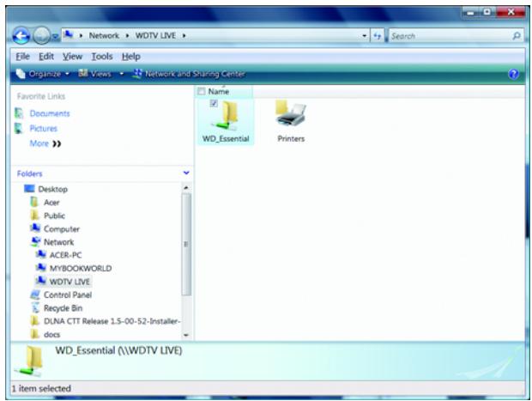Click Network in the address bar path
The height and width of the screenshot is (401, 532).
104,35
